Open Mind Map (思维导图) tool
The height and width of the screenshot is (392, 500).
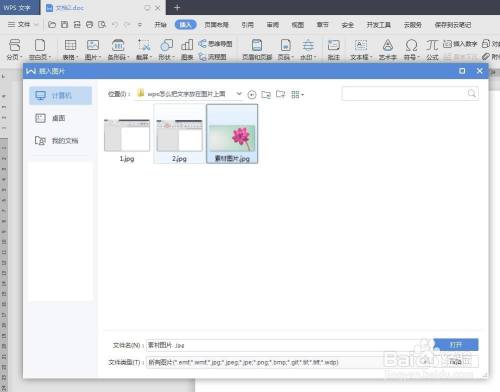[x=215, y=44]
